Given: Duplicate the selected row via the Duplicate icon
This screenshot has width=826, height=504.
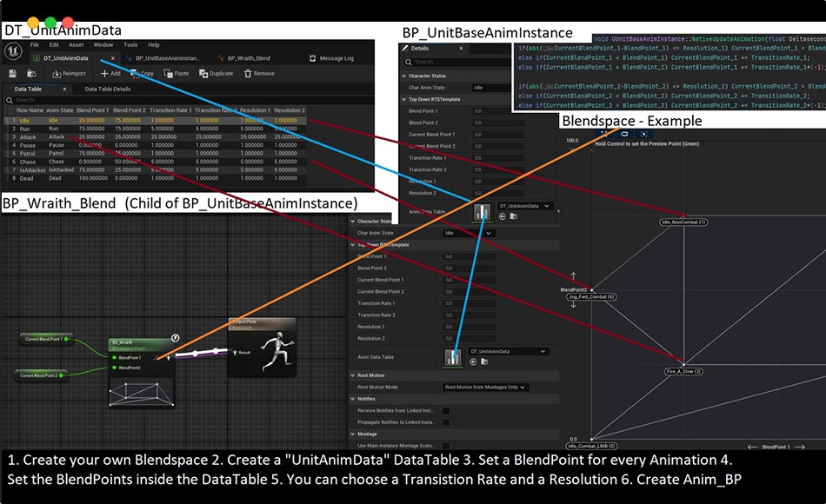Looking at the screenshot, I should pyautogui.click(x=203, y=72).
